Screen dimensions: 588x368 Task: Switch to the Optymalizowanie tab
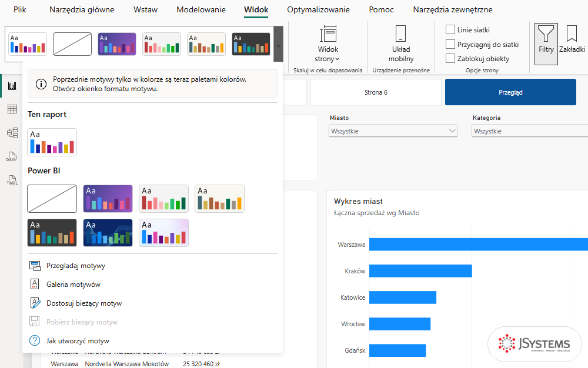click(318, 10)
